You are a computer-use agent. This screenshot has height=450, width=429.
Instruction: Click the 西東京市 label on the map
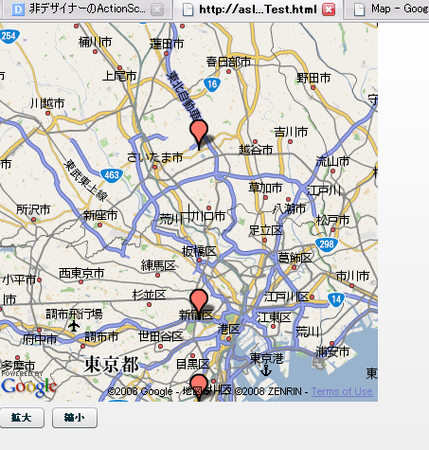click(x=81, y=273)
